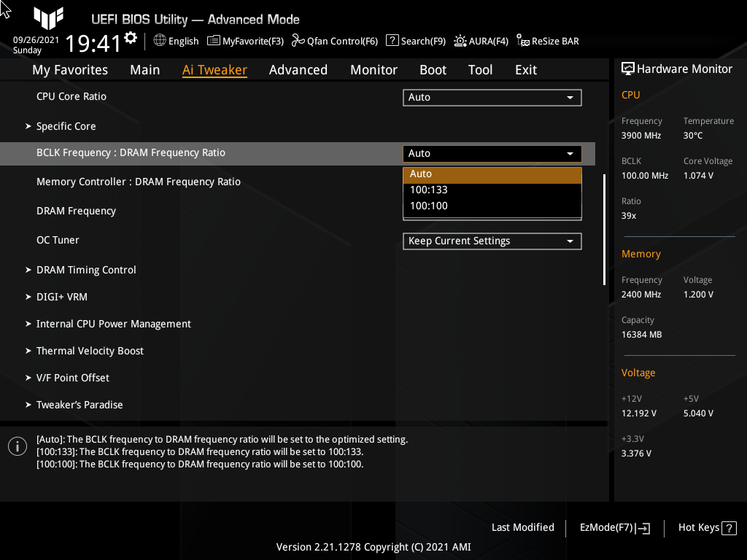Switch to the Monitor tab

[x=373, y=69]
